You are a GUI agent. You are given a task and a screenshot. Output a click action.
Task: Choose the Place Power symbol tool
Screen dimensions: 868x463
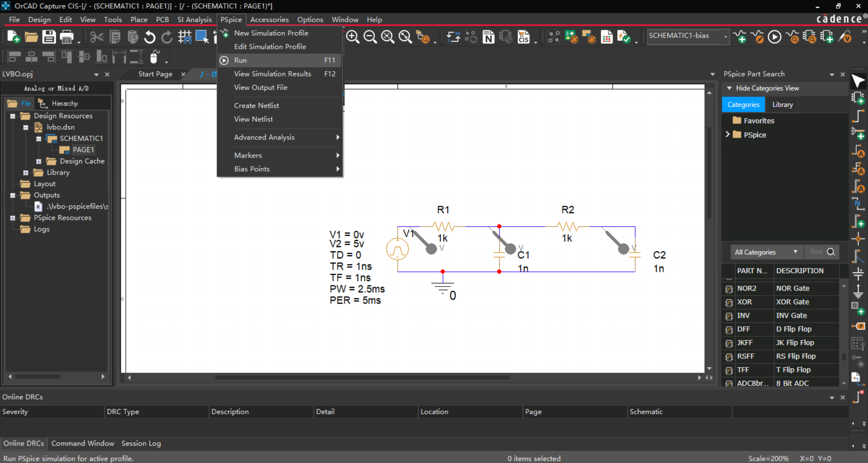pyautogui.click(x=858, y=273)
